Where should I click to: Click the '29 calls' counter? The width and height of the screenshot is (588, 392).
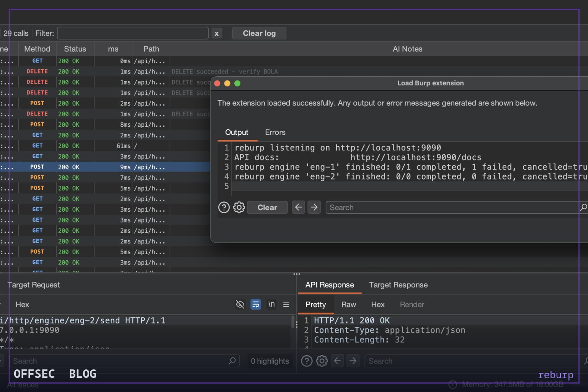pos(16,33)
